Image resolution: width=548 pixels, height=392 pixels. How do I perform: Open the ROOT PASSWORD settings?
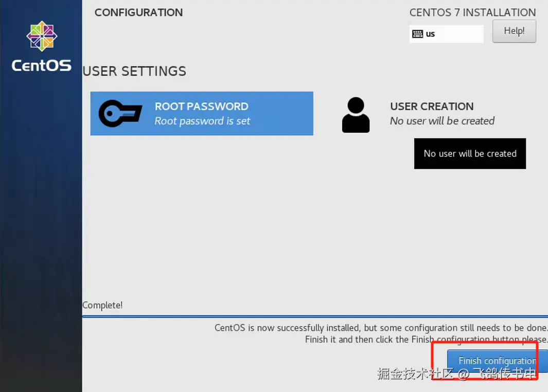tap(202, 114)
